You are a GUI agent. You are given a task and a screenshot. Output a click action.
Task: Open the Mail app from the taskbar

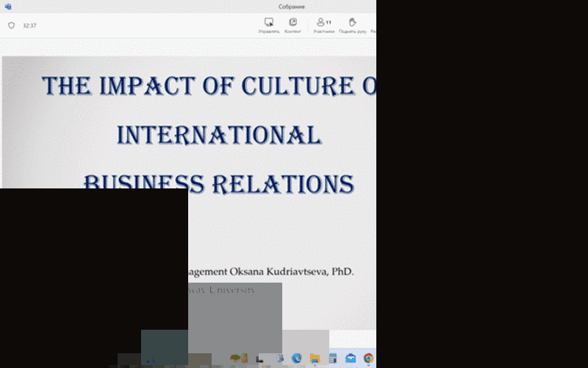[x=351, y=358]
